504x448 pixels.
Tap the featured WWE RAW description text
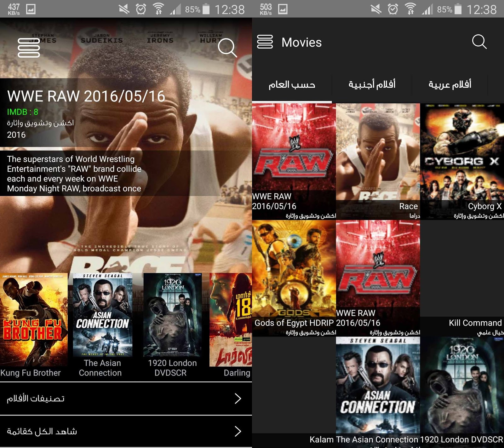[74, 174]
